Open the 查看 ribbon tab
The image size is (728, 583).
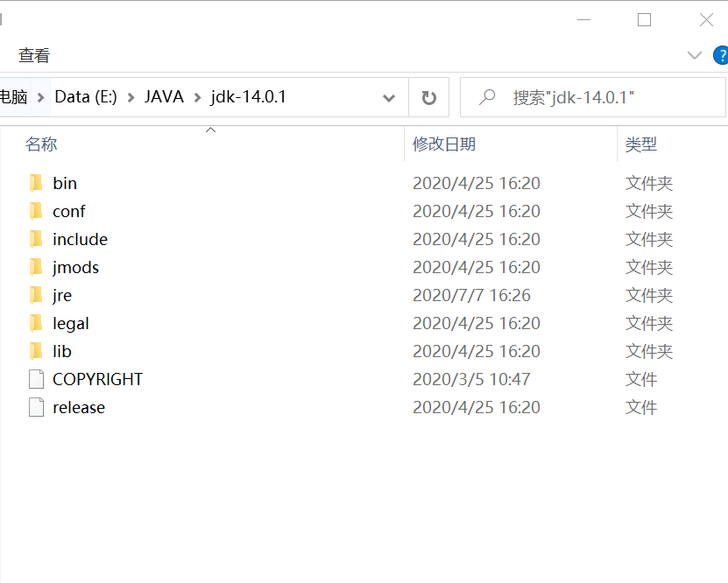[34, 55]
